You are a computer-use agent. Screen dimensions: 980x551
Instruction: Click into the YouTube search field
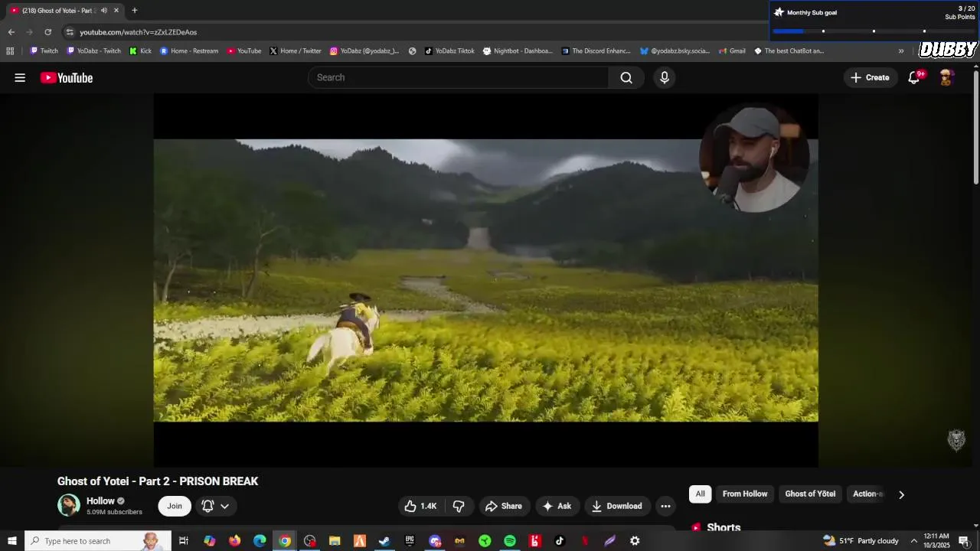[x=458, y=77]
